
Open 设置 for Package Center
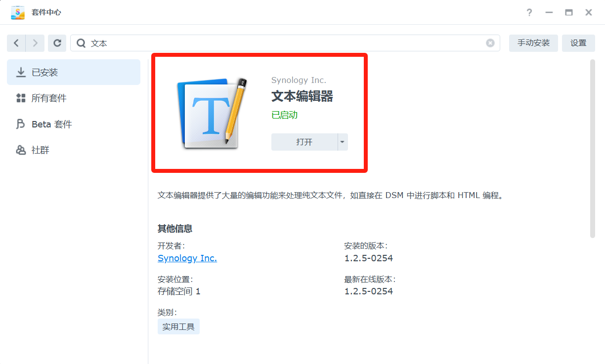click(578, 43)
